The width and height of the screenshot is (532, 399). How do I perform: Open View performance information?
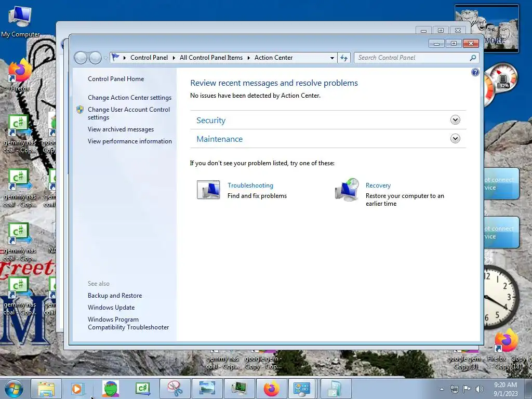coord(129,141)
